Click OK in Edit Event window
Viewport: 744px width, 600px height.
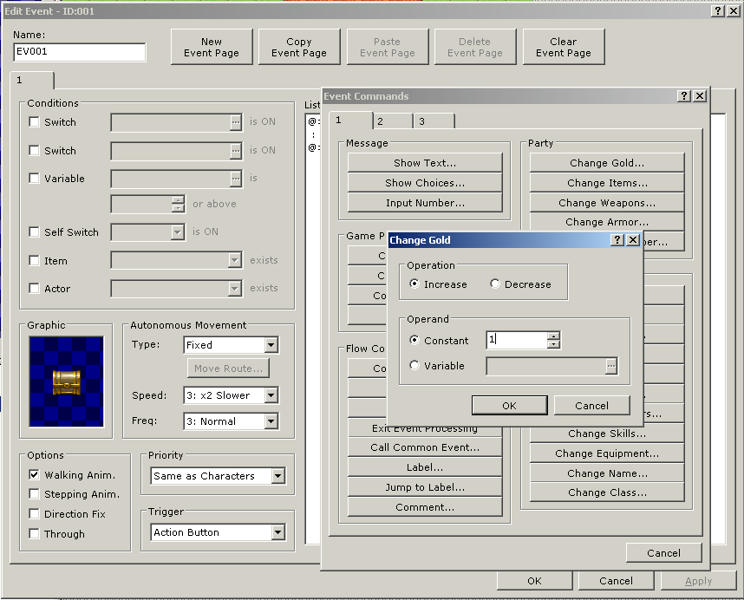click(534, 581)
